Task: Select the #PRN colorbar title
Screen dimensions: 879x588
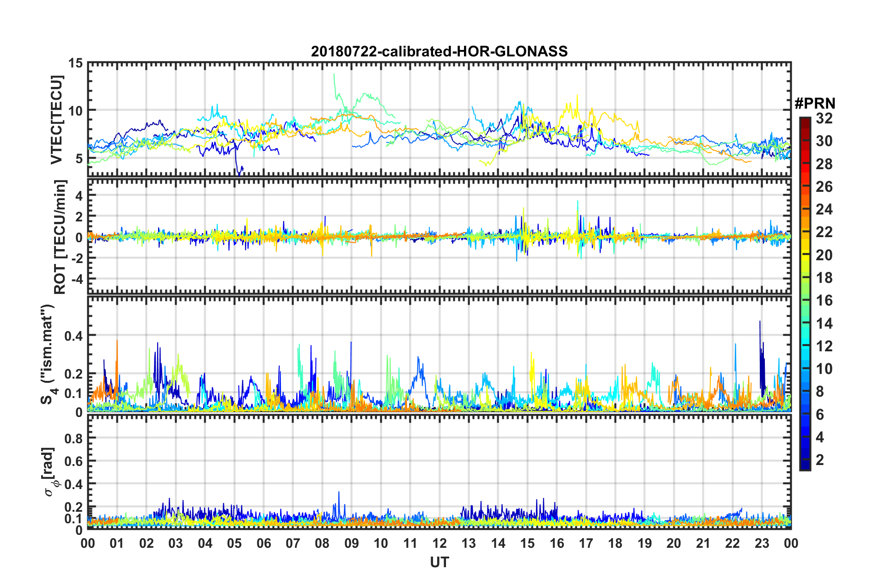Action: pyautogui.click(x=815, y=104)
